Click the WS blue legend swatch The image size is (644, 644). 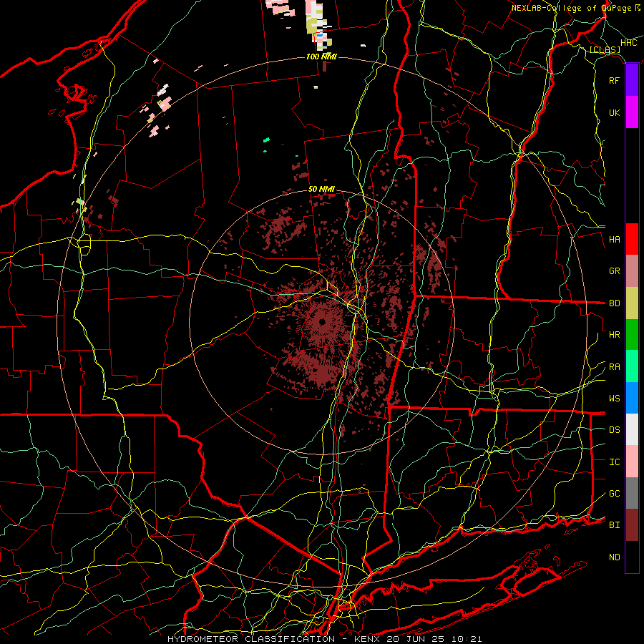point(632,398)
